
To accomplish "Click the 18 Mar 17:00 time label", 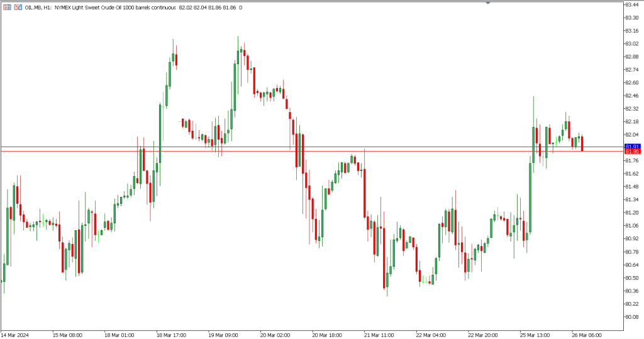I will 171,335.
